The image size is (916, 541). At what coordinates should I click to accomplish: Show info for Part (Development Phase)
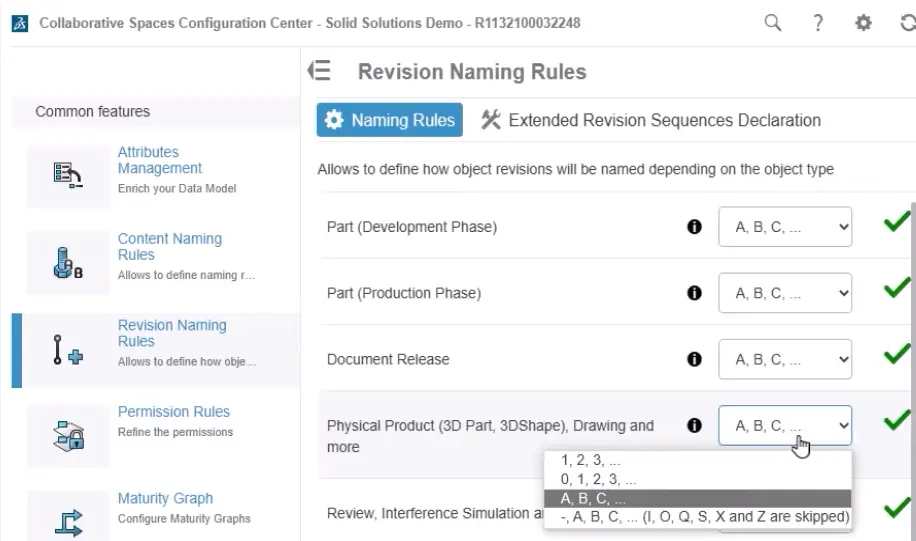694,227
